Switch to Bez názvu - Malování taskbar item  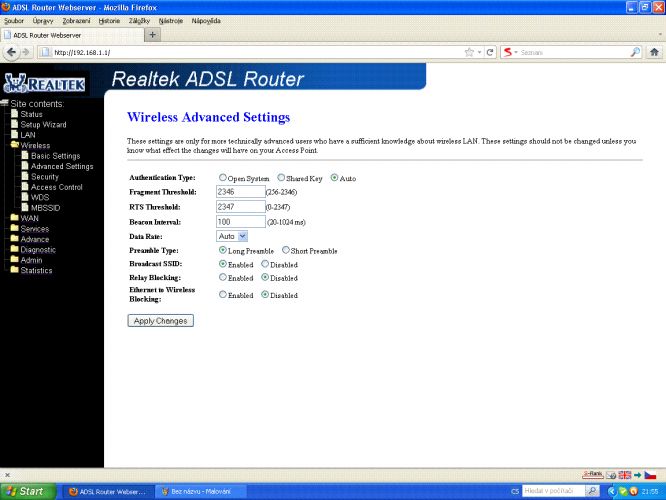[x=200, y=492]
